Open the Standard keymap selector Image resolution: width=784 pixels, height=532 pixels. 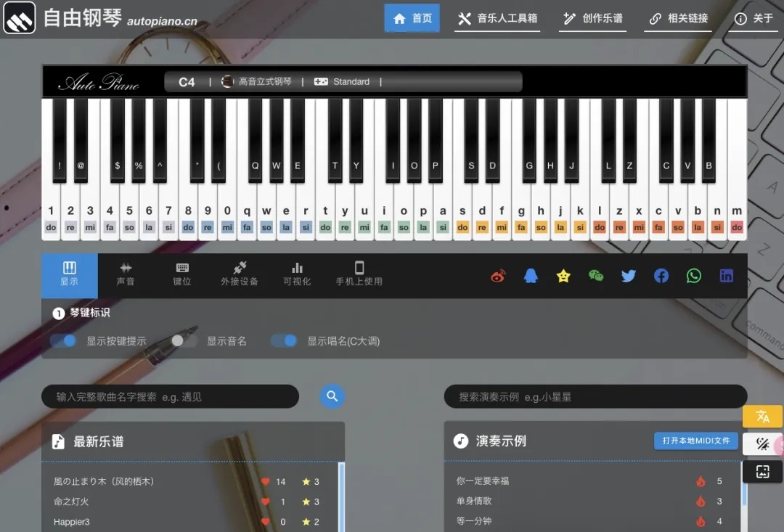coord(343,82)
